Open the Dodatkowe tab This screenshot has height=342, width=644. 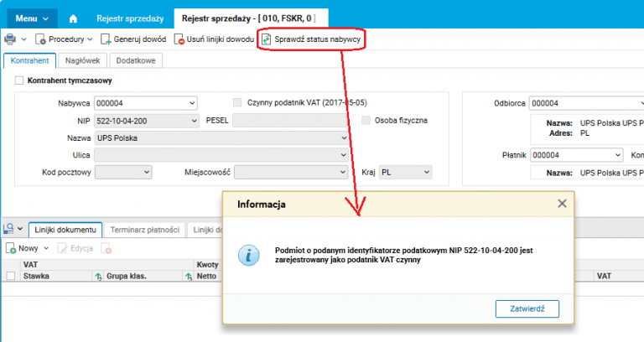pos(136,60)
